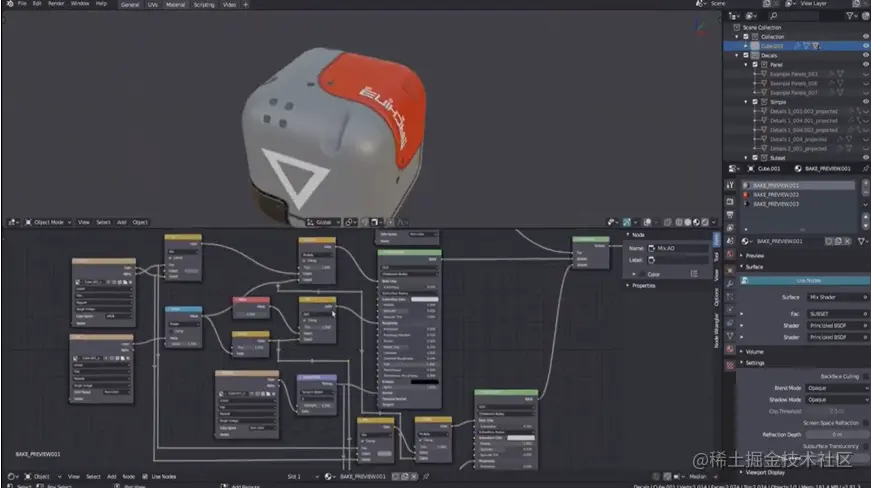Open Object Mode dropdown in viewport
The width and height of the screenshot is (871, 488).
click(x=48, y=222)
